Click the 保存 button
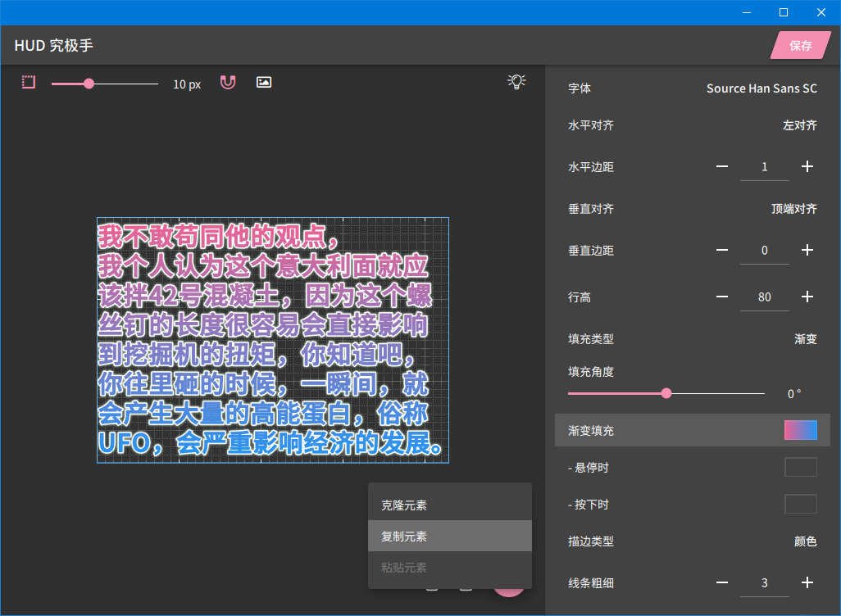The height and width of the screenshot is (616, 841). coord(801,46)
